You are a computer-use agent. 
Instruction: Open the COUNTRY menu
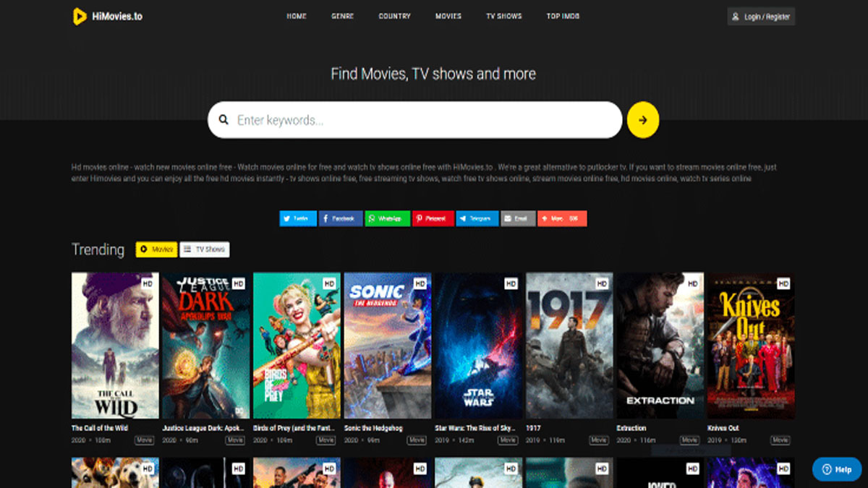[394, 17]
